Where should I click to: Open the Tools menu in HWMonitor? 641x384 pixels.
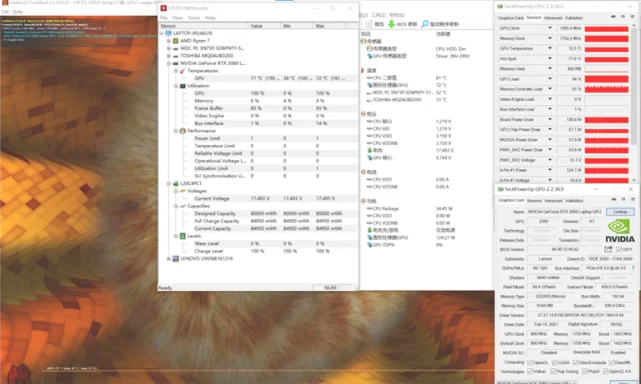tap(194, 18)
